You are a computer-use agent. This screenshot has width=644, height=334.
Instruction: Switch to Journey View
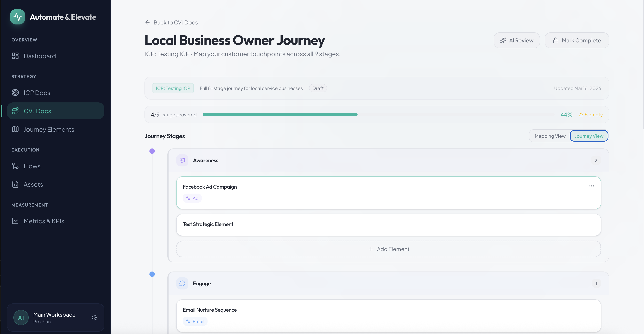[x=589, y=136]
